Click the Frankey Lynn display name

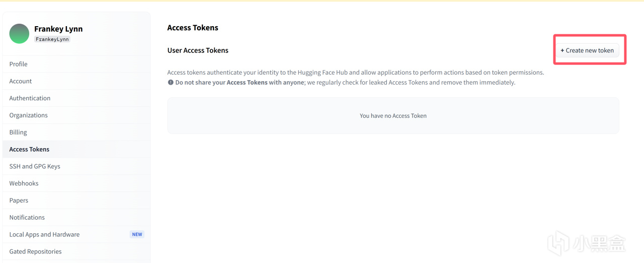58,29
